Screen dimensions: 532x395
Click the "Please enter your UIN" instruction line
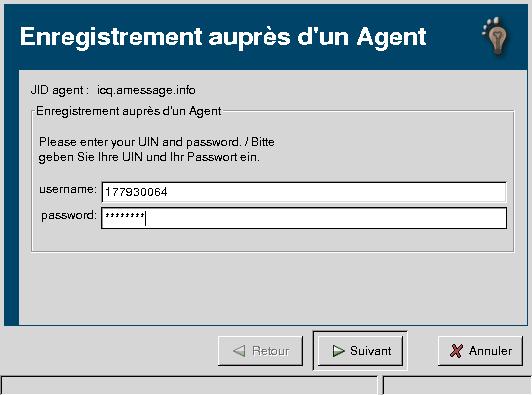tap(157, 142)
